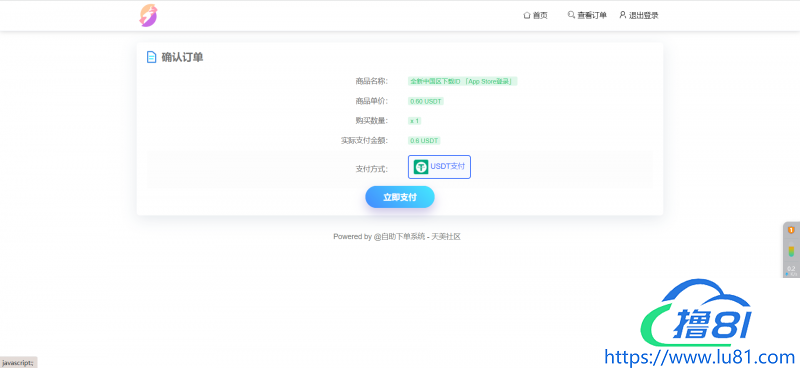Click the green indicator in the side widget
This screenshot has height=368, width=800.
pos(791,251)
